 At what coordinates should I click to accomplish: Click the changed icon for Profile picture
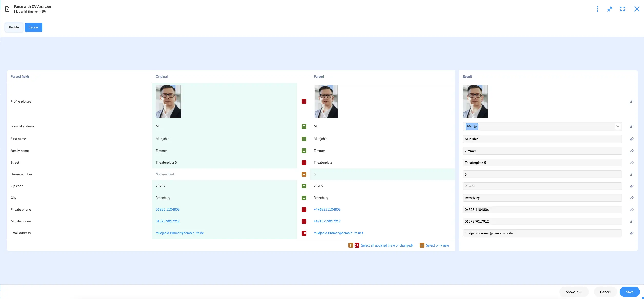(x=304, y=101)
